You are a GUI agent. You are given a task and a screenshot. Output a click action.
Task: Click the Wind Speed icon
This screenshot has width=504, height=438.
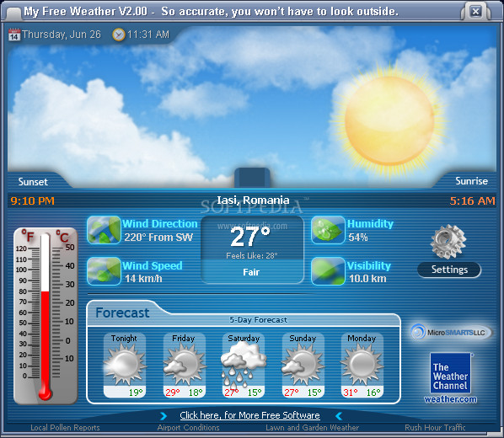(x=104, y=271)
